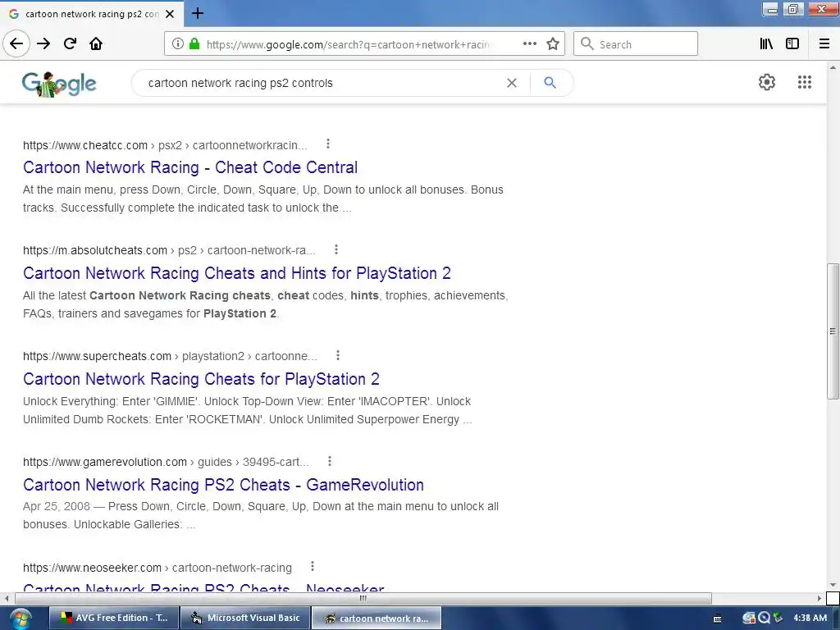Open the Firefox home page
This screenshot has height=630, width=840.
[x=96, y=44]
